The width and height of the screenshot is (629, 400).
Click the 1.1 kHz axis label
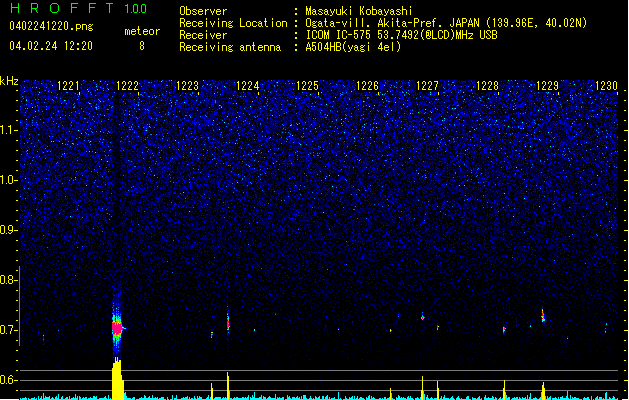pos(8,130)
